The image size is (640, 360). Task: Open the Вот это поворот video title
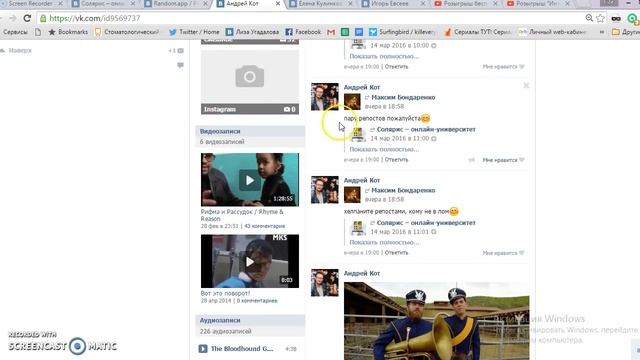(x=225, y=293)
